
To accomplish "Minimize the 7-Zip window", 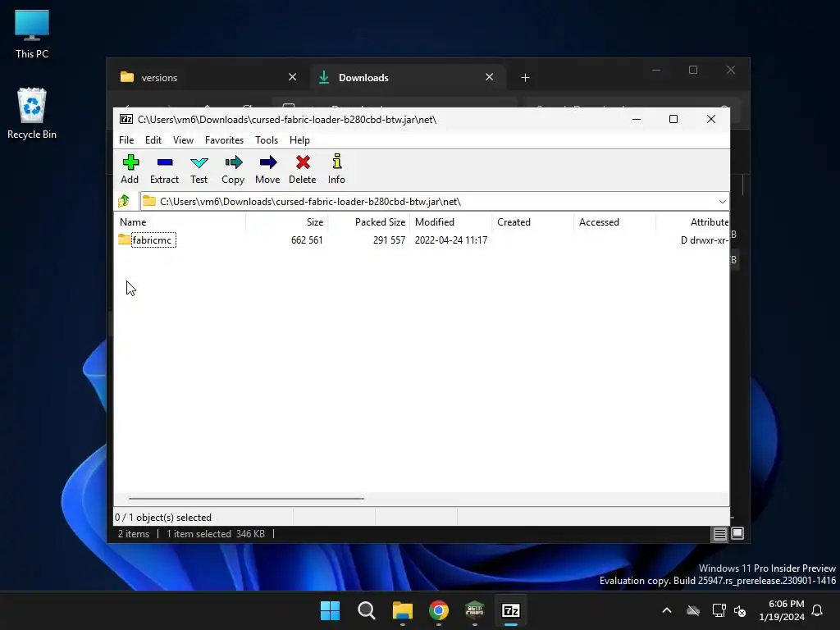I will pyautogui.click(x=637, y=119).
